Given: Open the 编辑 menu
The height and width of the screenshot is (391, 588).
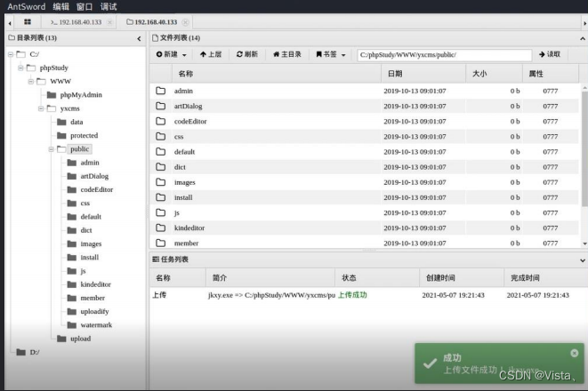Looking at the screenshot, I should [x=60, y=6].
